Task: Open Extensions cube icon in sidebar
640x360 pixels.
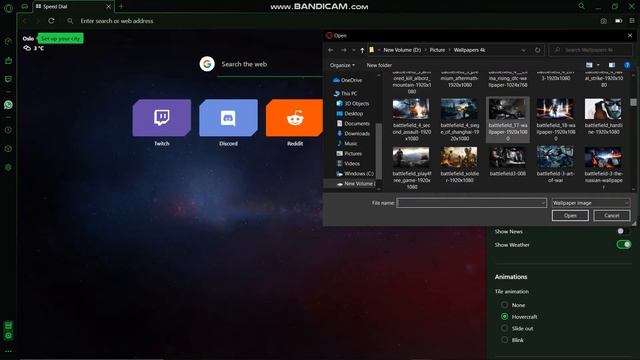Action: 8,149
